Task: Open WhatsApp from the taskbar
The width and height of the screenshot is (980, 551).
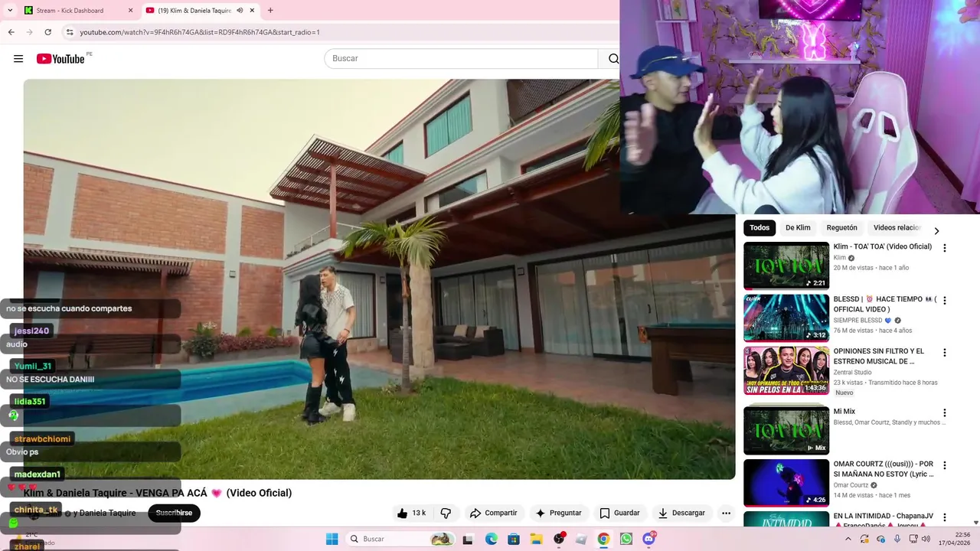Action: (x=626, y=539)
